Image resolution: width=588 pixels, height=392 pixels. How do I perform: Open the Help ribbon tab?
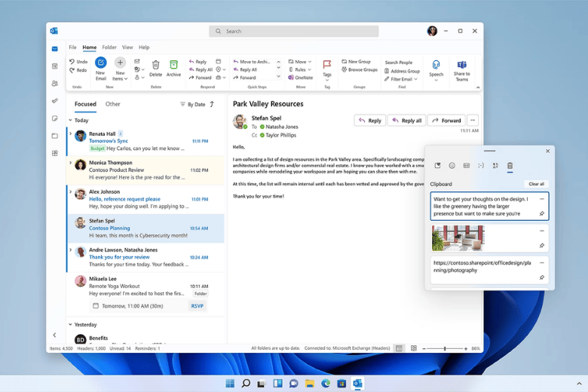[144, 47]
